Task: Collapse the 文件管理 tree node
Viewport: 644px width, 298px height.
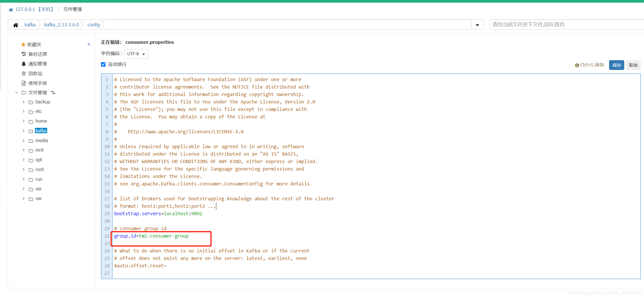Action: point(17,93)
